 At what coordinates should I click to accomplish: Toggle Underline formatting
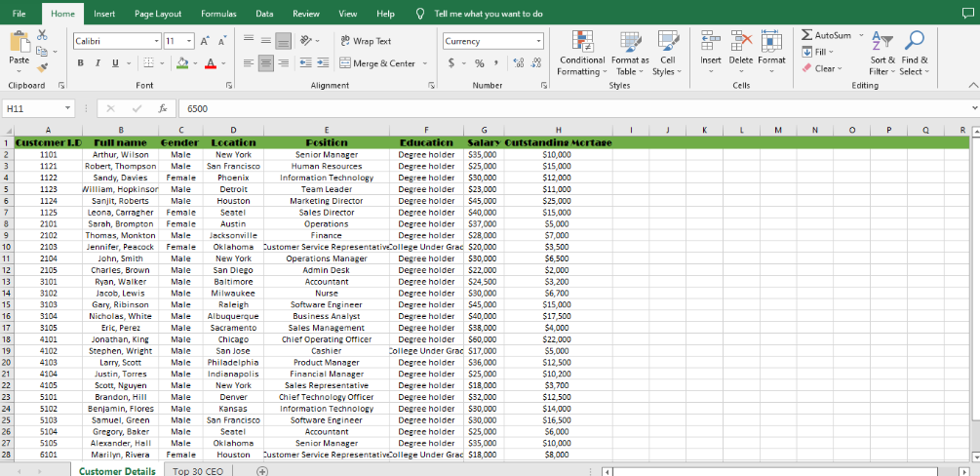(x=116, y=63)
